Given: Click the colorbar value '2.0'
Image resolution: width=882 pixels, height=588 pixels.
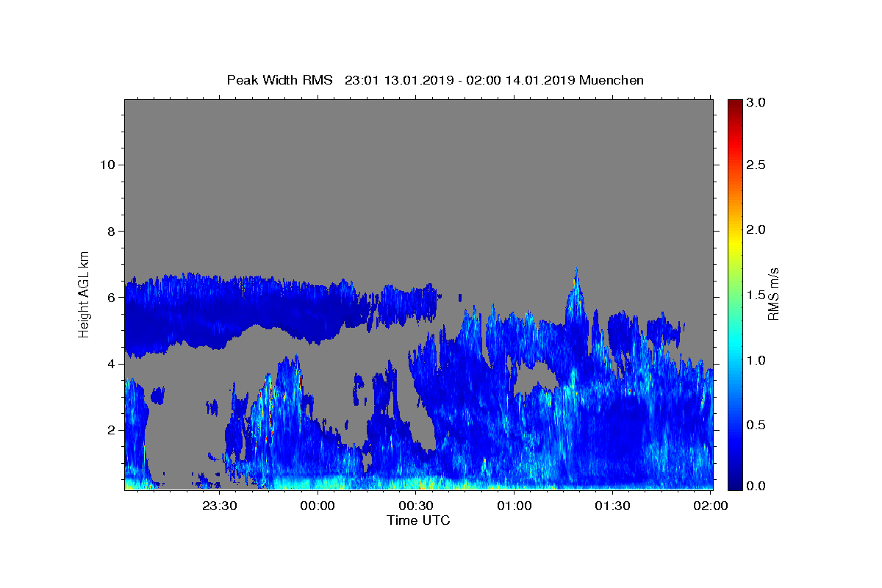Looking at the screenshot, I should [756, 229].
